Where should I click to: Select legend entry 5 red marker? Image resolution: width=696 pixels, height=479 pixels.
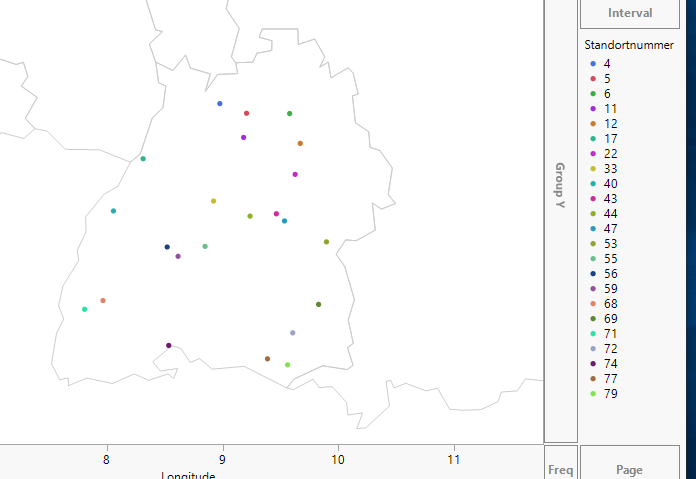coord(593,79)
